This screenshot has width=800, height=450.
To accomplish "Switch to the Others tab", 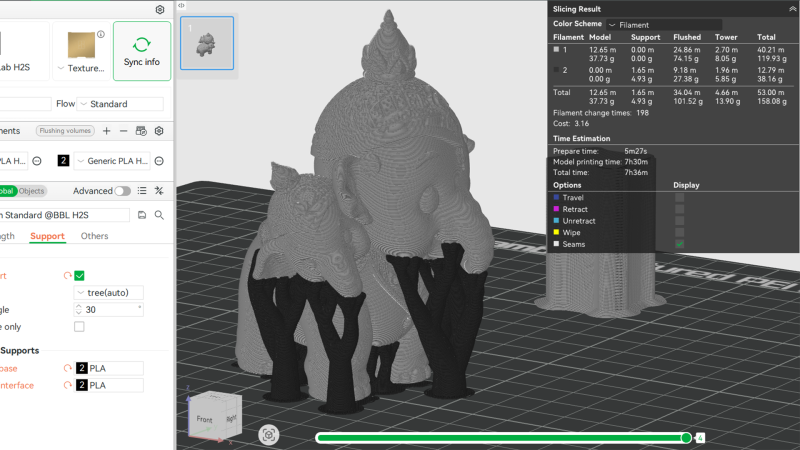I will click(95, 237).
